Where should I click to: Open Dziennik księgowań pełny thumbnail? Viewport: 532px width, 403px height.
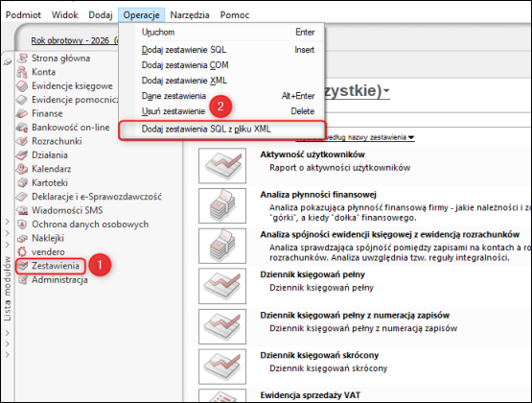222,286
